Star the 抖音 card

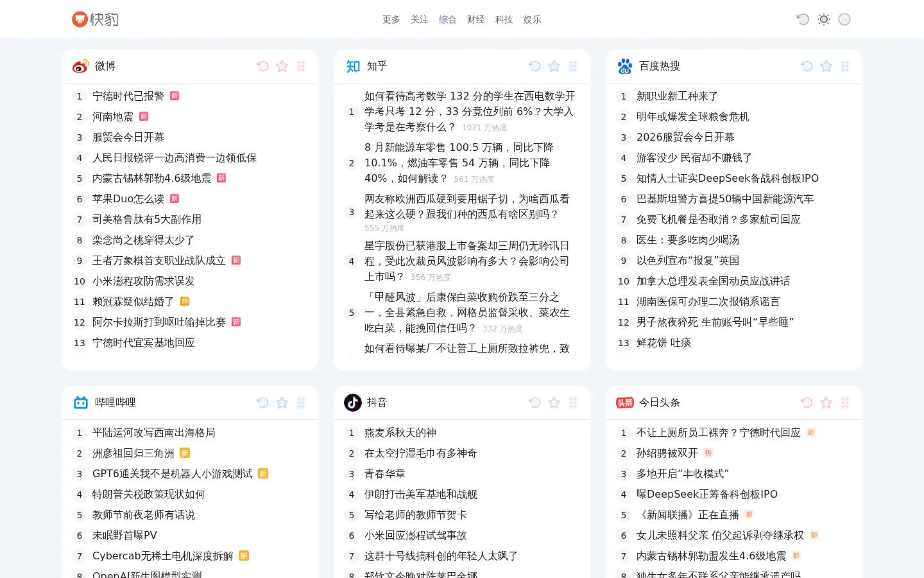coord(554,403)
